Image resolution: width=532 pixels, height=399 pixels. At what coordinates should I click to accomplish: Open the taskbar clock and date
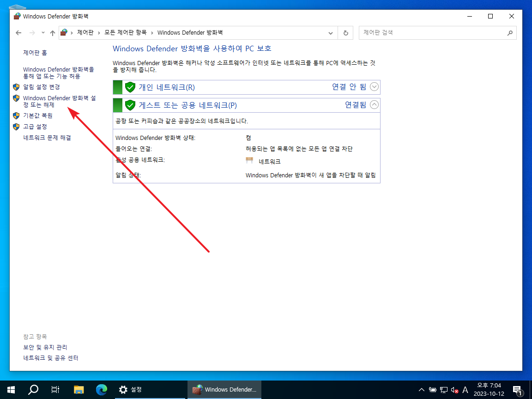(x=489, y=389)
